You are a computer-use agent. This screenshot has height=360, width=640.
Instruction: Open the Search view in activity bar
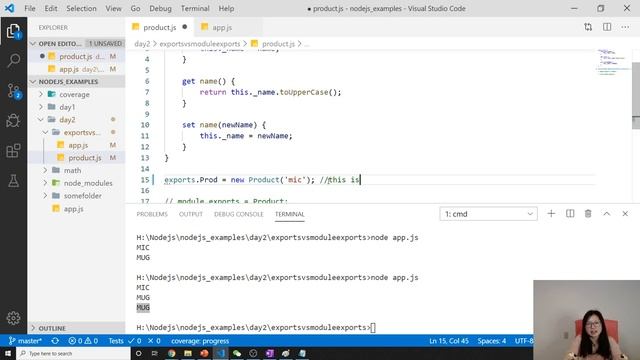(x=13, y=60)
